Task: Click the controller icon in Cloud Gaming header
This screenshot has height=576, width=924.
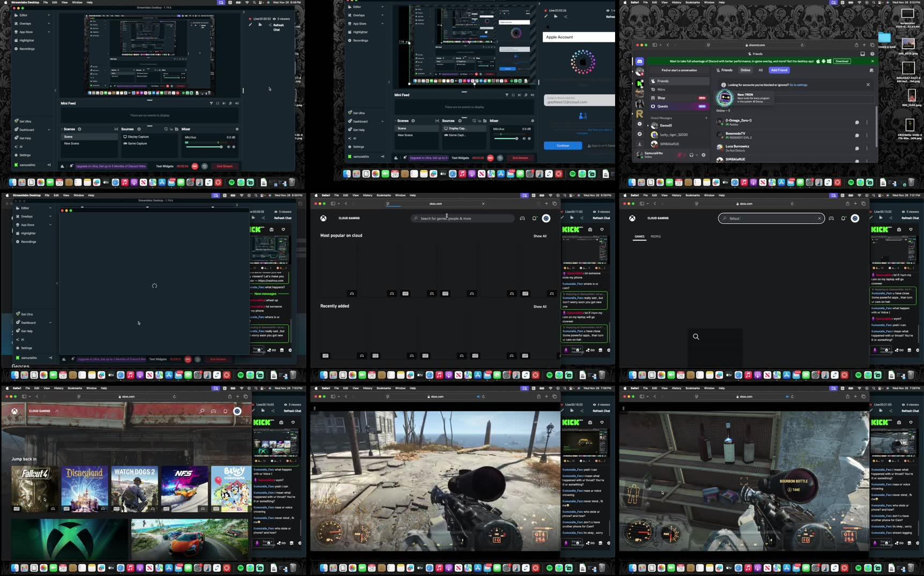Action: point(522,218)
